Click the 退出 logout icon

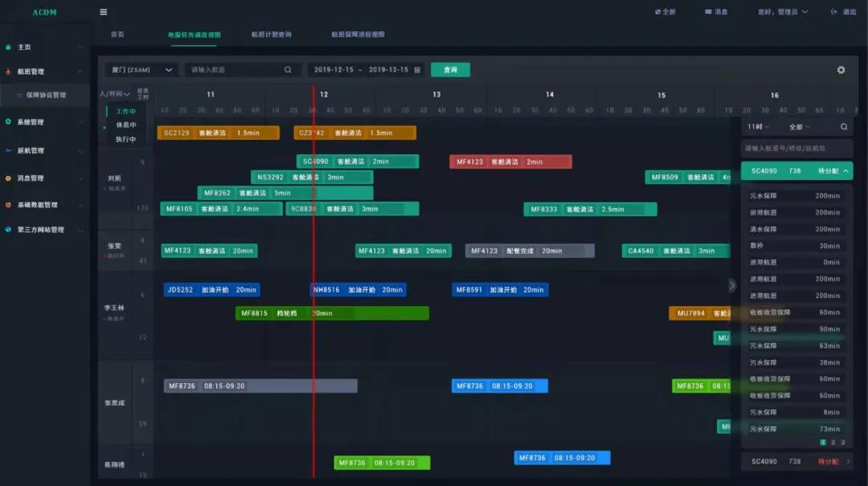tap(833, 12)
